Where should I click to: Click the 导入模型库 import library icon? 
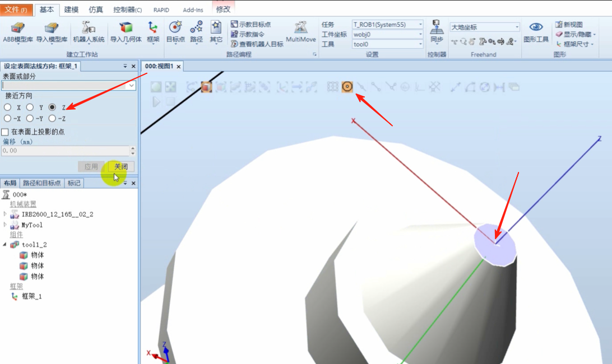point(52,27)
